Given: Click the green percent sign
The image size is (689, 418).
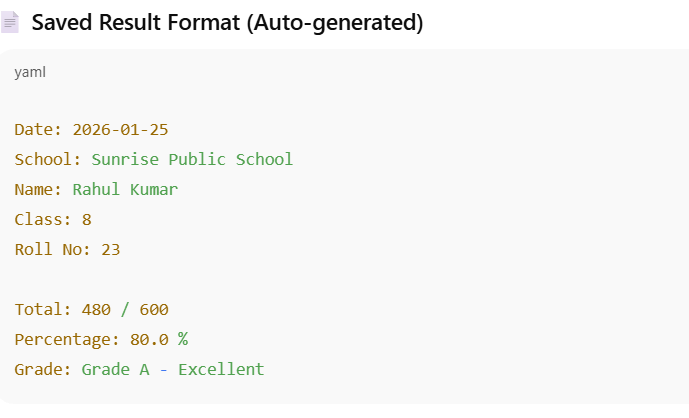Looking at the screenshot, I should pyautogui.click(x=183, y=339).
